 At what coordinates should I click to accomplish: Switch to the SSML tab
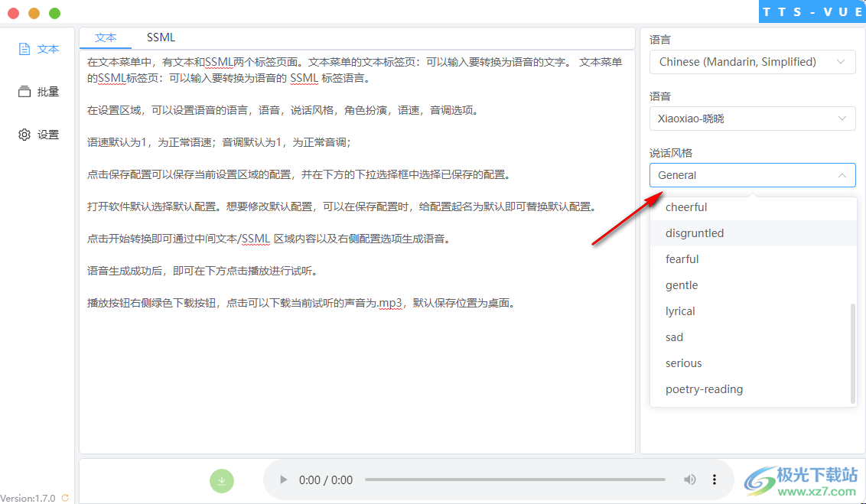pos(161,37)
